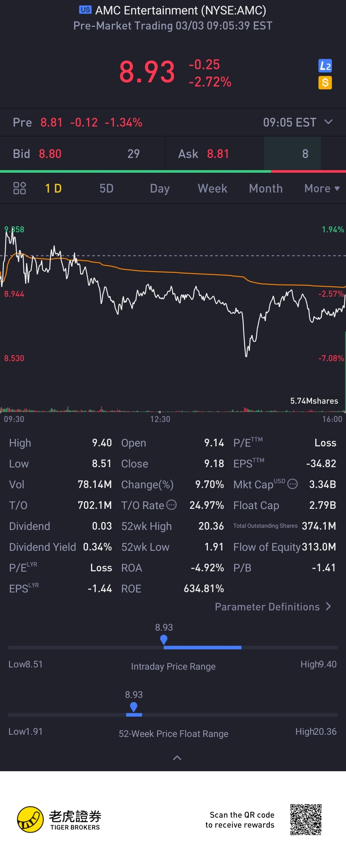The height and width of the screenshot is (868, 346).
Task: Tap the 52-Week Price Range marker
Action: tap(134, 707)
